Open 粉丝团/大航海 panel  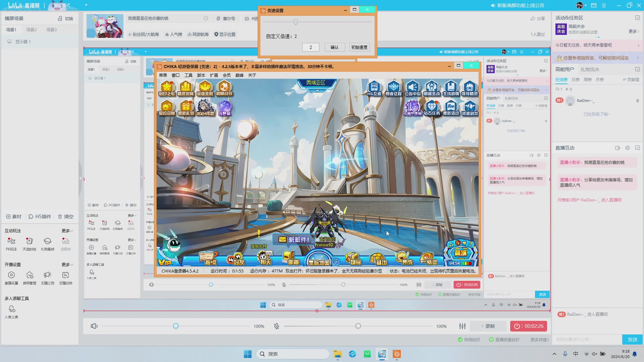click(x=143, y=34)
